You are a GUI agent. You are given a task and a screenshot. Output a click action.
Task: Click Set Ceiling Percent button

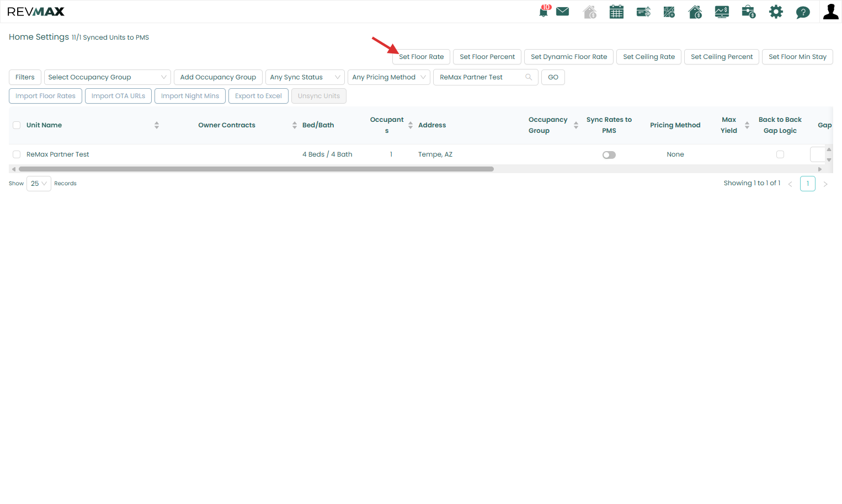(722, 57)
